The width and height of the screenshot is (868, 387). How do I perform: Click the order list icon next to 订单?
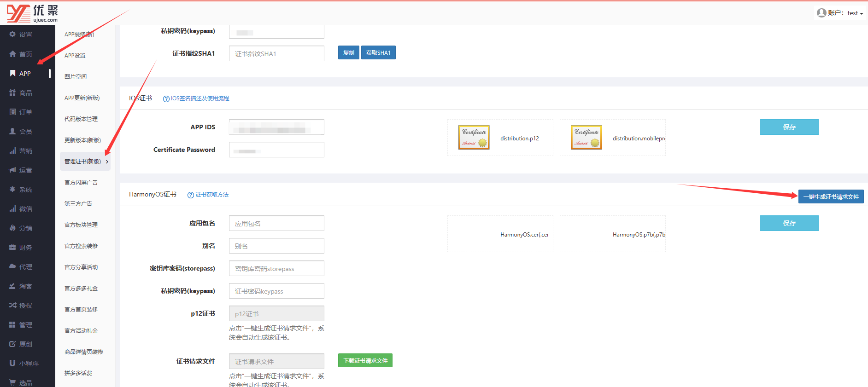click(x=12, y=112)
